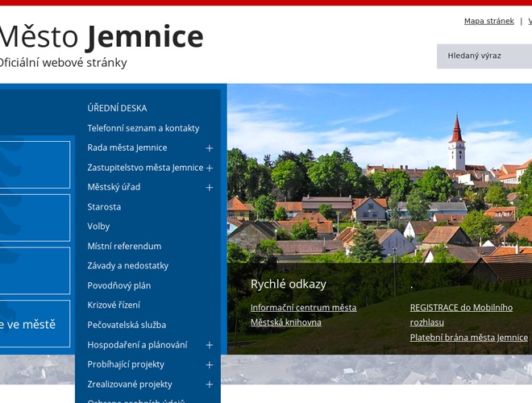The width and height of the screenshot is (532, 403).
Task: Expand Zrealizované projekty plus icon
Action: coord(209,384)
